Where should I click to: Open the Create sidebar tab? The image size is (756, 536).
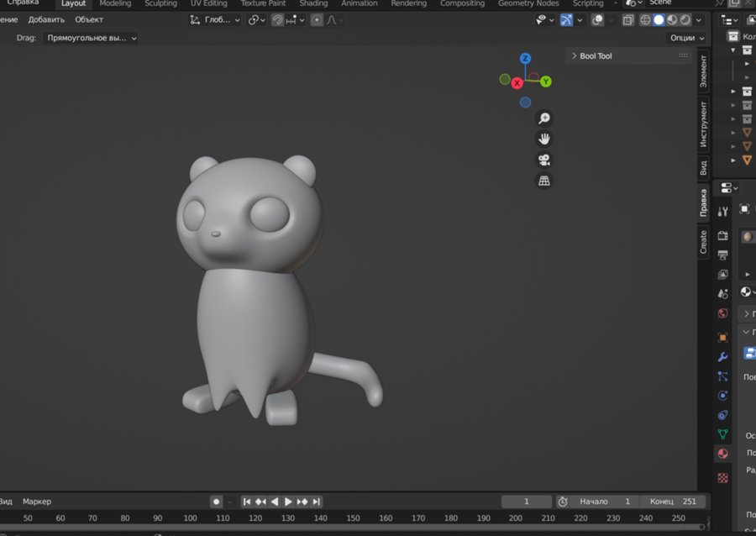coord(704,242)
